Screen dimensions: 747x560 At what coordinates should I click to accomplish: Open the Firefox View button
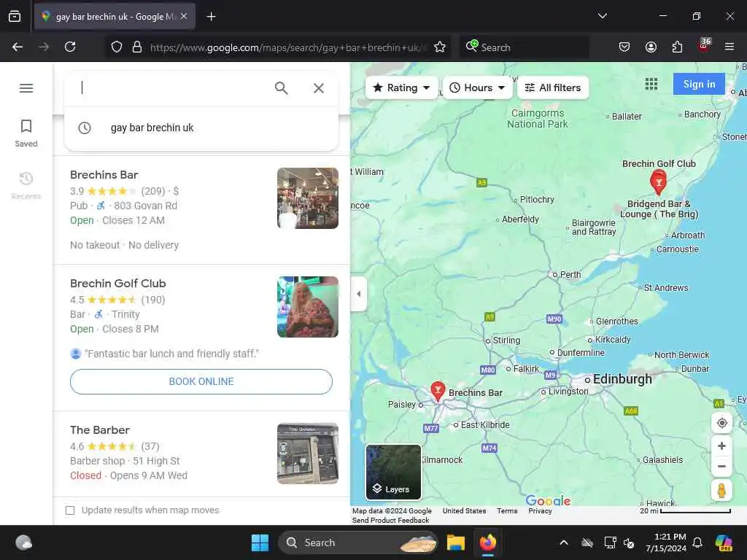(x=15, y=16)
